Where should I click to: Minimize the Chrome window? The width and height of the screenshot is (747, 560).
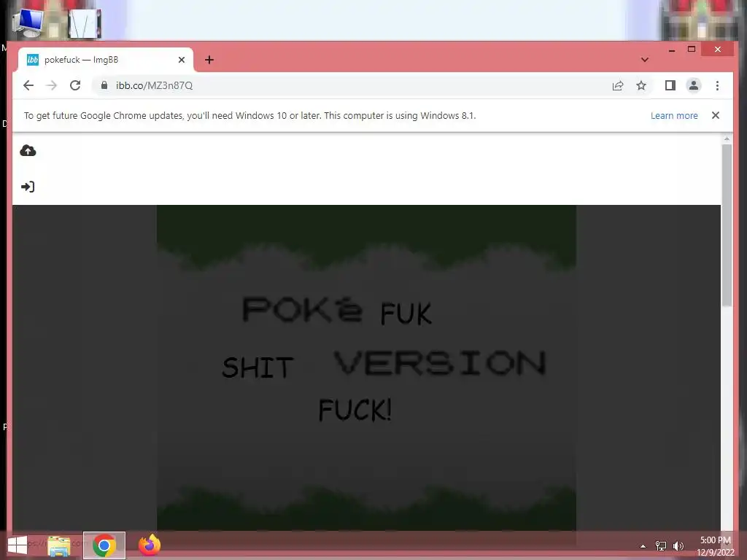672,50
